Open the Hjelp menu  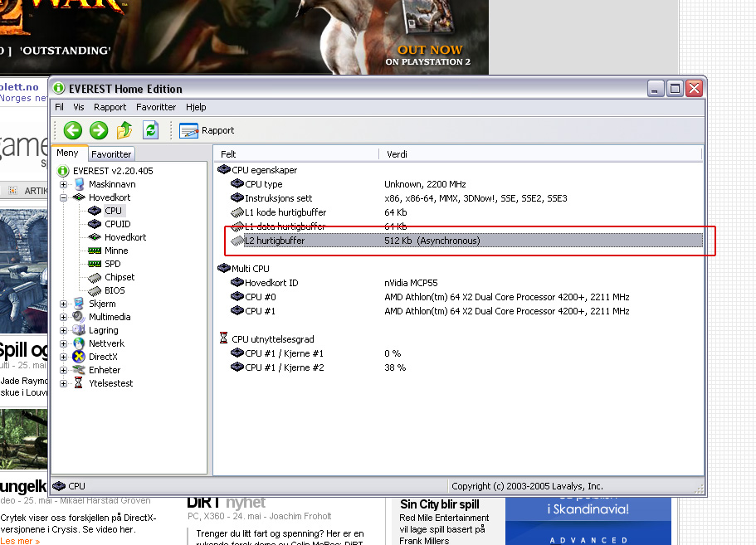pos(196,107)
